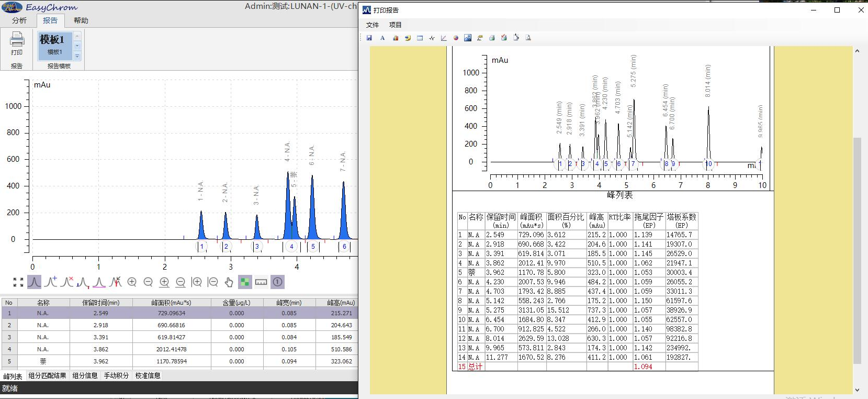Click the 峰面积(mAu*s) column header in main table
The image size is (868, 399).
[171, 303]
